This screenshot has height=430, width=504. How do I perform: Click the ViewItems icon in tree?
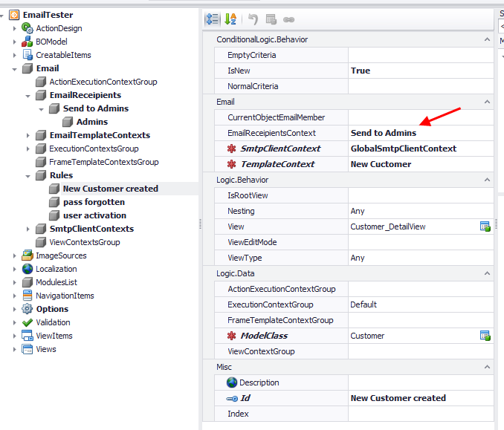(28, 336)
